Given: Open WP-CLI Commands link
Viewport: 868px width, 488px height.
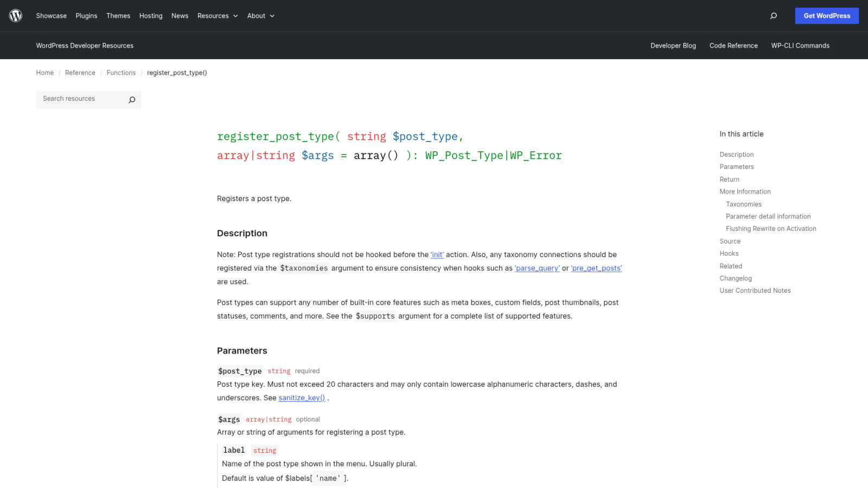Looking at the screenshot, I should (800, 46).
